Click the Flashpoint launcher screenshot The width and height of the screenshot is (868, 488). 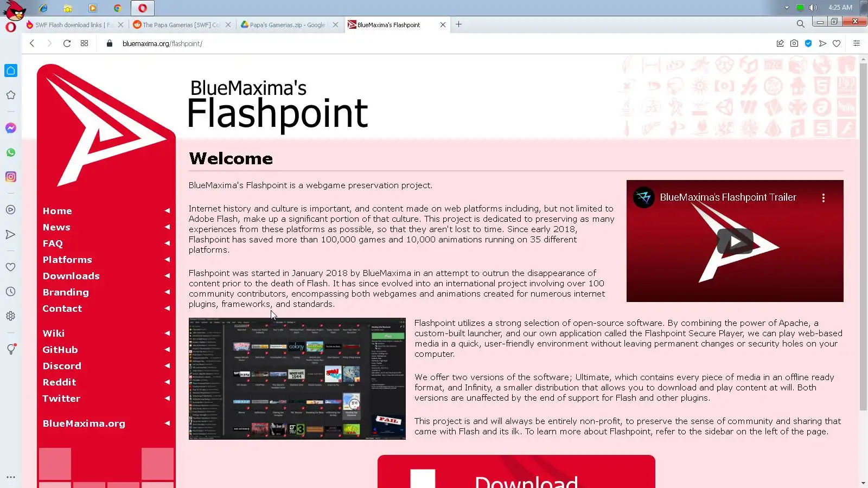(x=297, y=378)
